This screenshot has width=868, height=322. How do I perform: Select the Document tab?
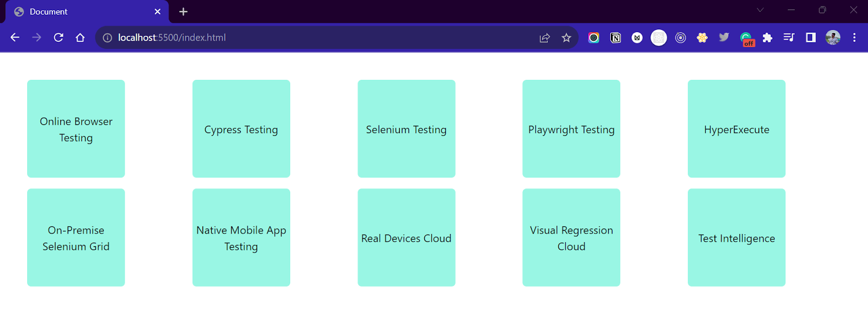click(x=87, y=11)
